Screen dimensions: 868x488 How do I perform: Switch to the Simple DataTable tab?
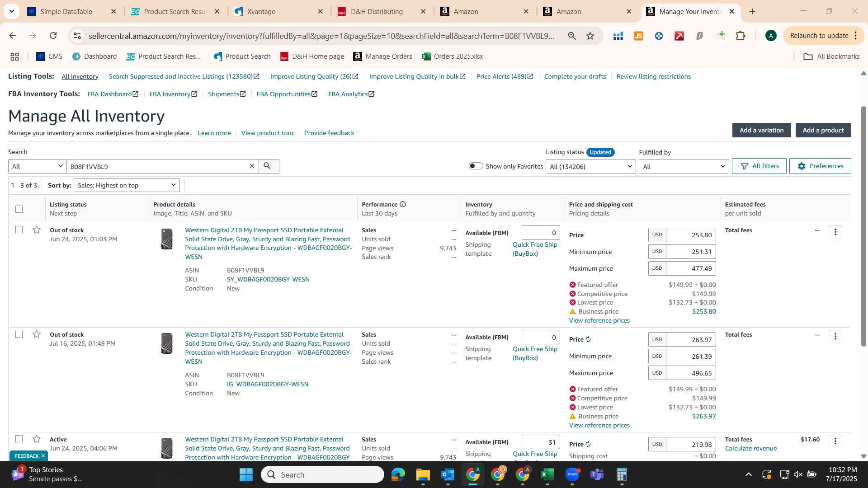click(72, 11)
